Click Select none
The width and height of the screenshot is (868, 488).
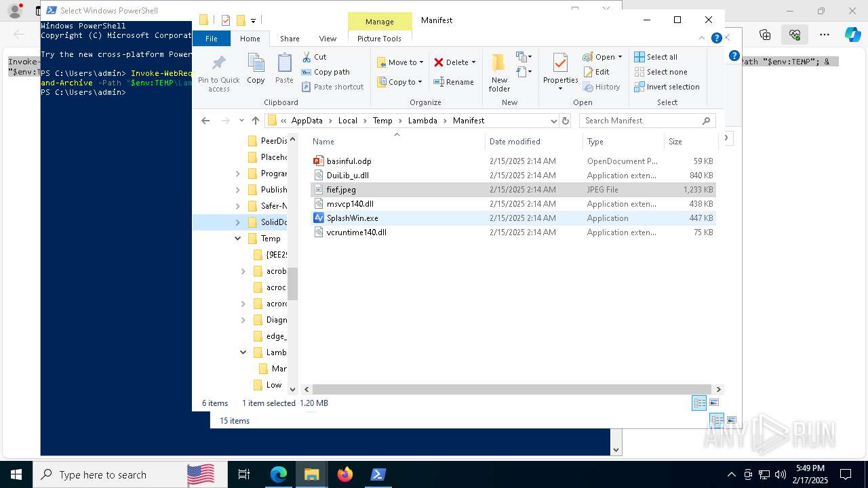pyautogui.click(x=660, y=72)
